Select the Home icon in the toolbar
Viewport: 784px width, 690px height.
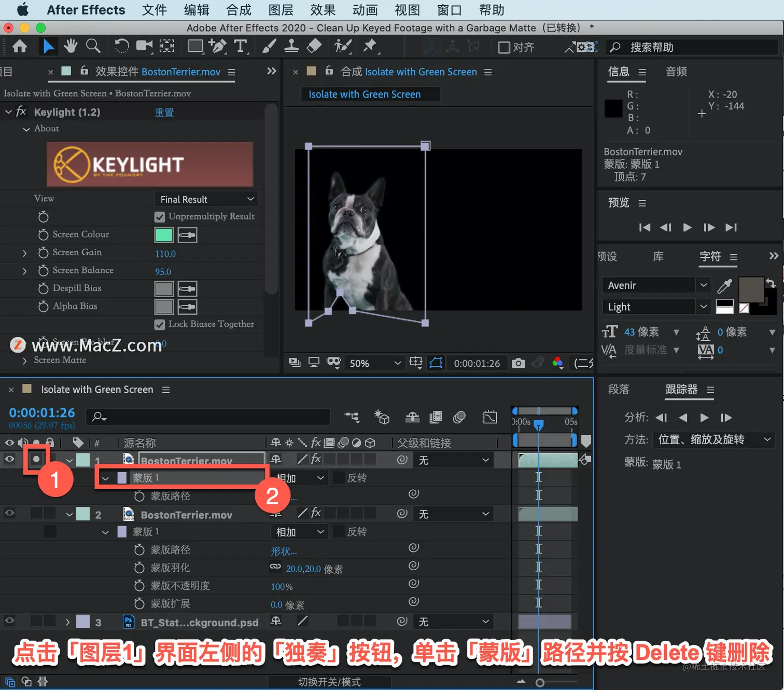click(x=20, y=47)
